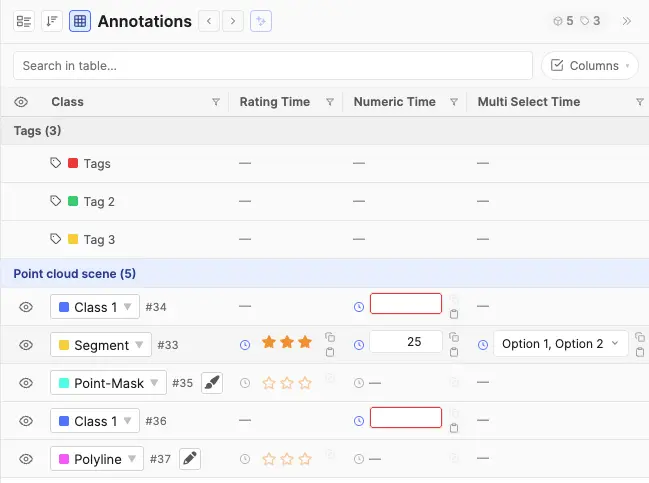649x483 pixels.
Task: Set third star rating for Point-Mask
Action: click(x=305, y=383)
